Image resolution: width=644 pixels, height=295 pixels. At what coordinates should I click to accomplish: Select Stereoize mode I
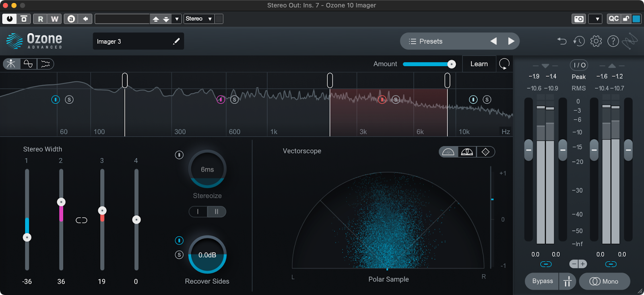198,212
